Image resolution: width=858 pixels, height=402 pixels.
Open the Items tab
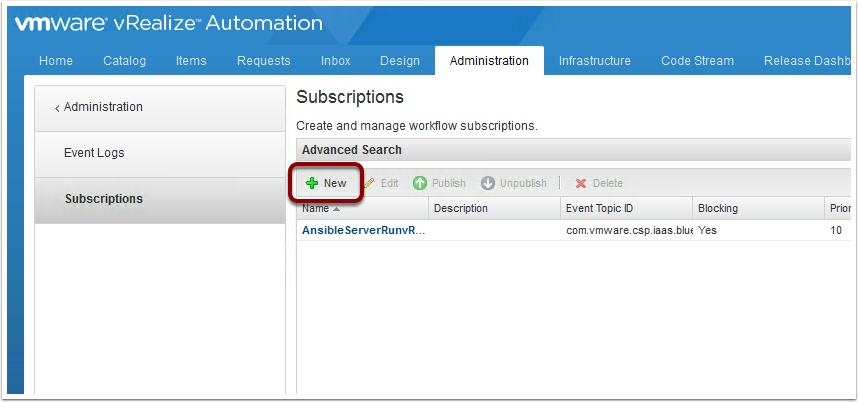pos(191,61)
